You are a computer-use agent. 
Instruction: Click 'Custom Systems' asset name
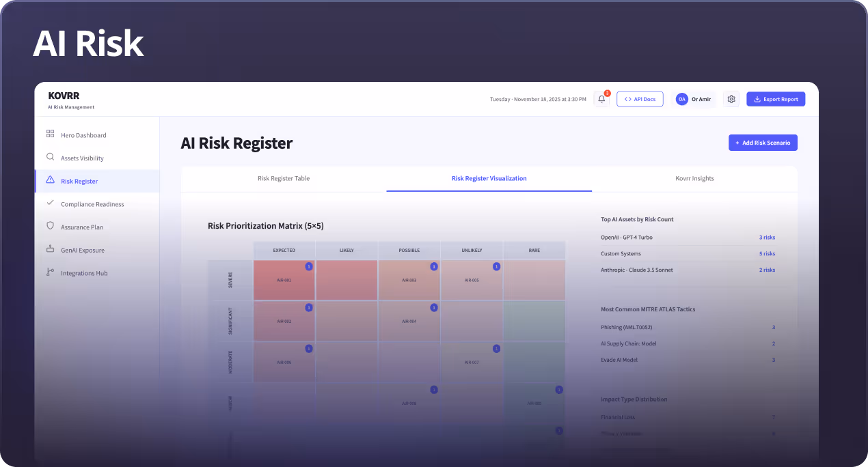(x=621, y=254)
